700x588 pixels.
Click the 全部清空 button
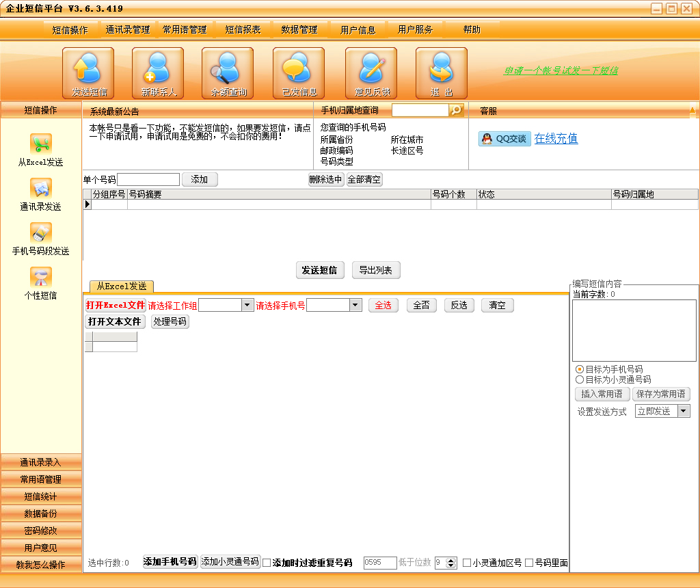pyautogui.click(x=364, y=180)
